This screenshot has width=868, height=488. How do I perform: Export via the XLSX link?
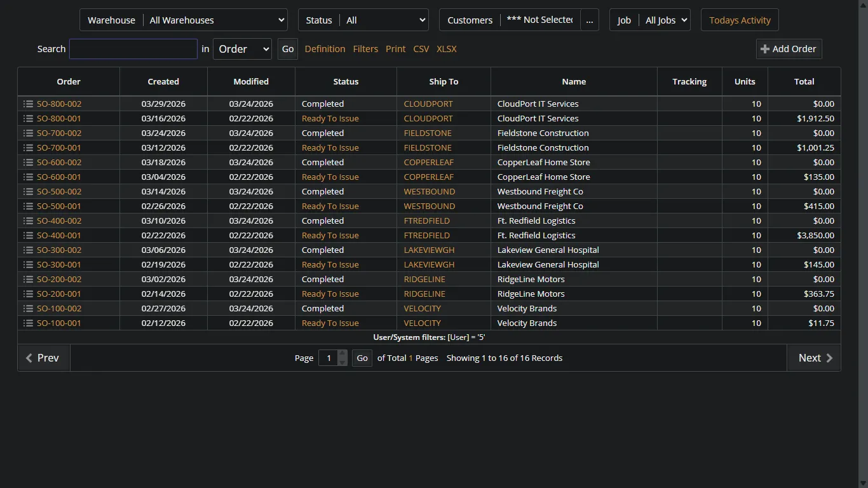[446, 49]
